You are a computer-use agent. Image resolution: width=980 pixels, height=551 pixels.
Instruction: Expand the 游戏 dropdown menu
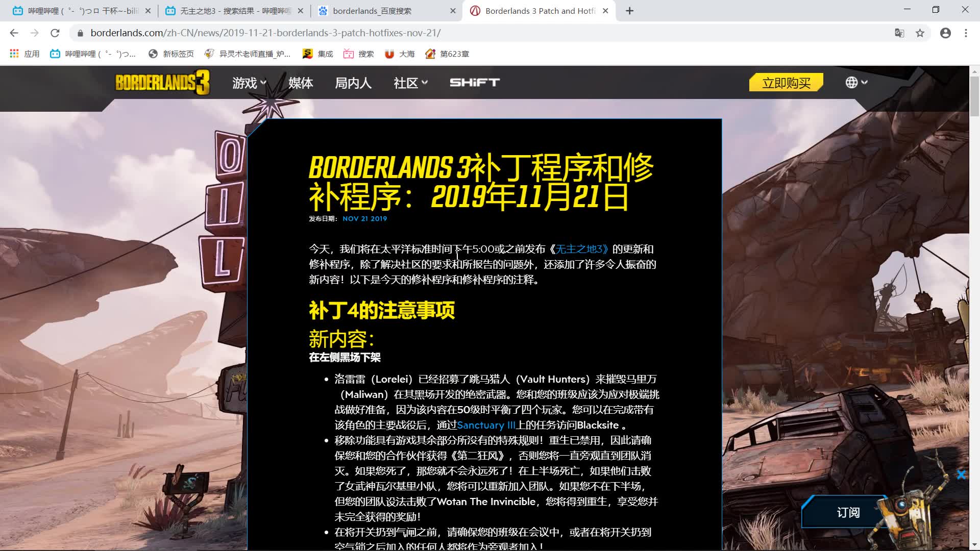click(250, 83)
